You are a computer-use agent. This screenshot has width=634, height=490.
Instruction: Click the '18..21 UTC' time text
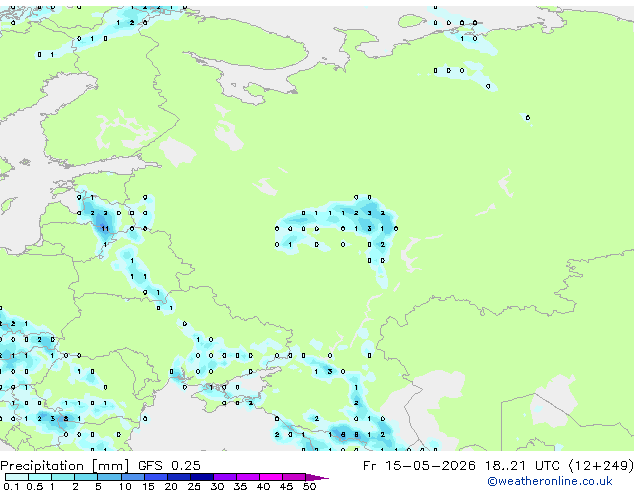pos(522,466)
